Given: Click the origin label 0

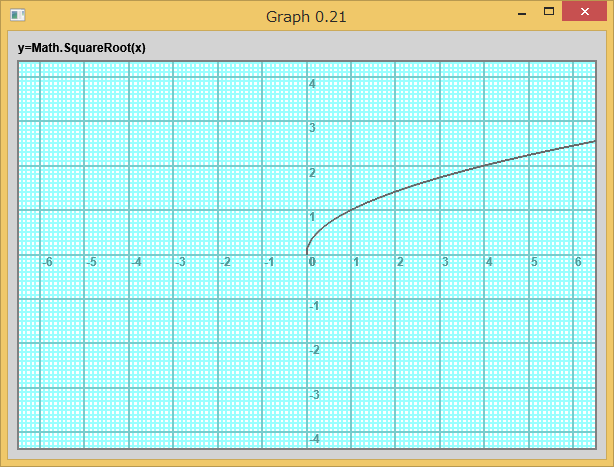Looking at the screenshot, I should coord(312,262).
